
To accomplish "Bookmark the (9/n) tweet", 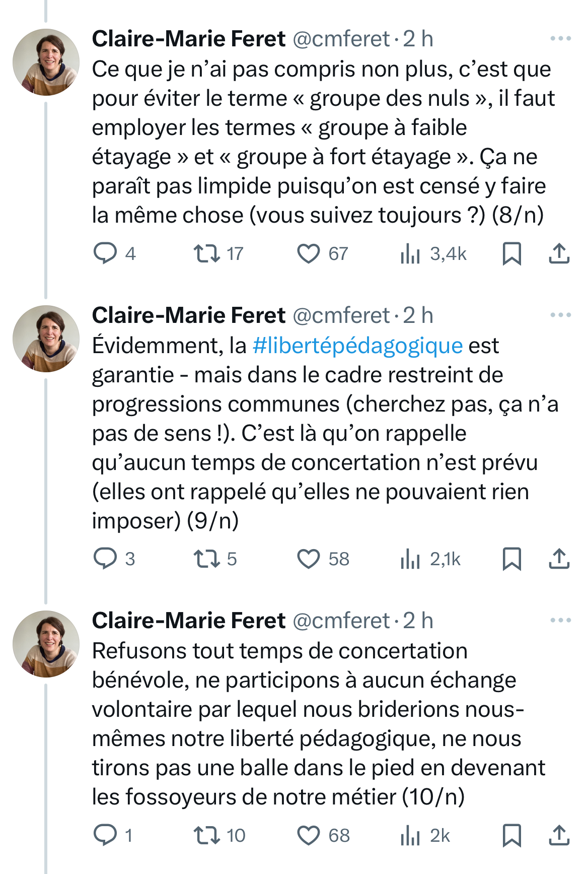I will (511, 559).
